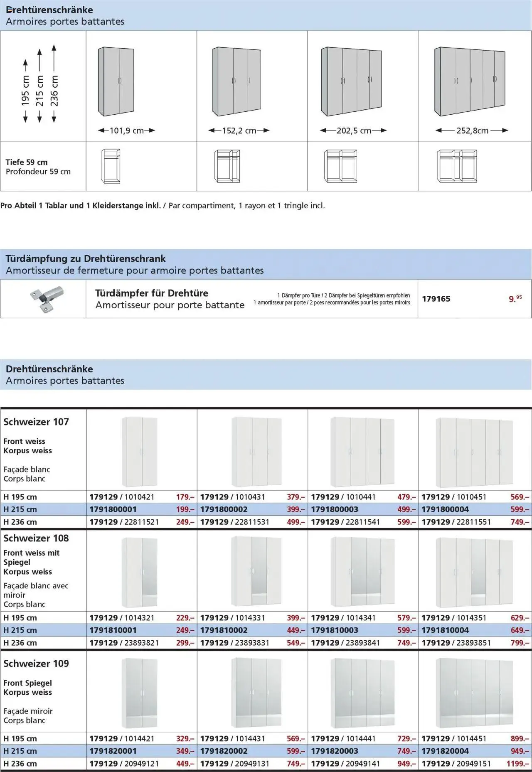
Task: Click the Schweizer 107 three-door wardrobe photo
Action: pos(256,452)
